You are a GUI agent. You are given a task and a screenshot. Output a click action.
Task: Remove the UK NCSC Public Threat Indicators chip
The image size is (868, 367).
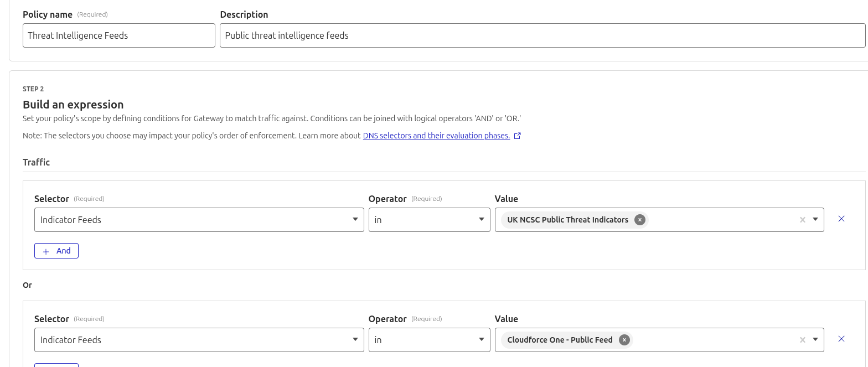640,220
